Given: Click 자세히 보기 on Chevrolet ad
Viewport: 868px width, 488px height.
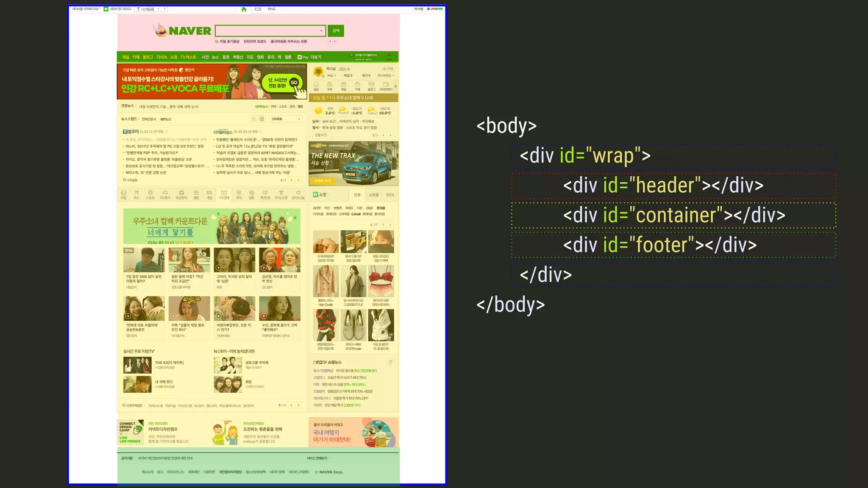Looking at the screenshot, I should (x=323, y=181).
